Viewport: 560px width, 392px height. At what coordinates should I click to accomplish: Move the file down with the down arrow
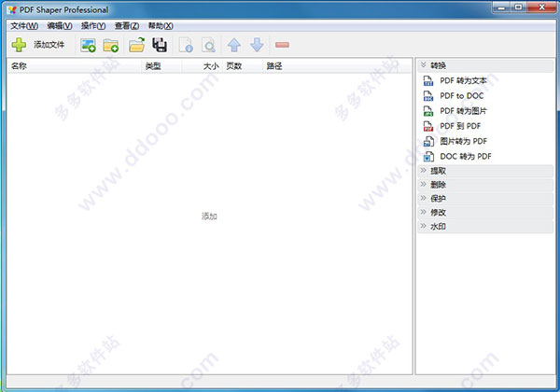pyautogui.click(x=257, y=45)
